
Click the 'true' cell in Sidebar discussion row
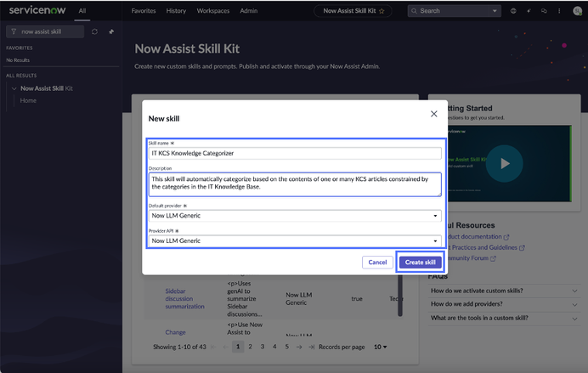[357, 299]
